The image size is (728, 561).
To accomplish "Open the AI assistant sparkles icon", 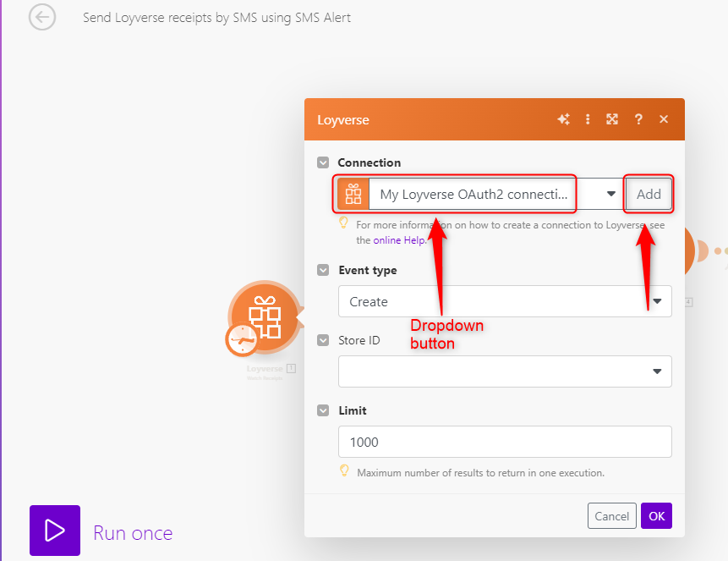I will 563,119.
